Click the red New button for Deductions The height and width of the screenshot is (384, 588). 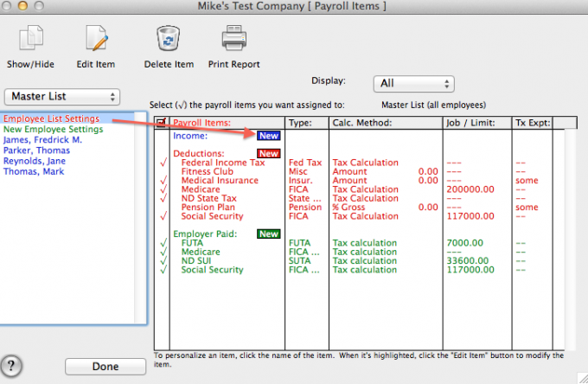(269, 153)
